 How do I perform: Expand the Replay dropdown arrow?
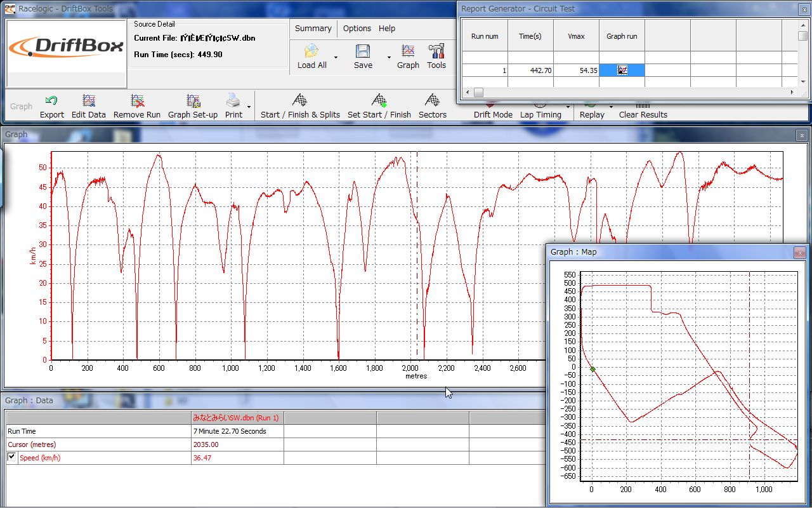click(611, 107)
